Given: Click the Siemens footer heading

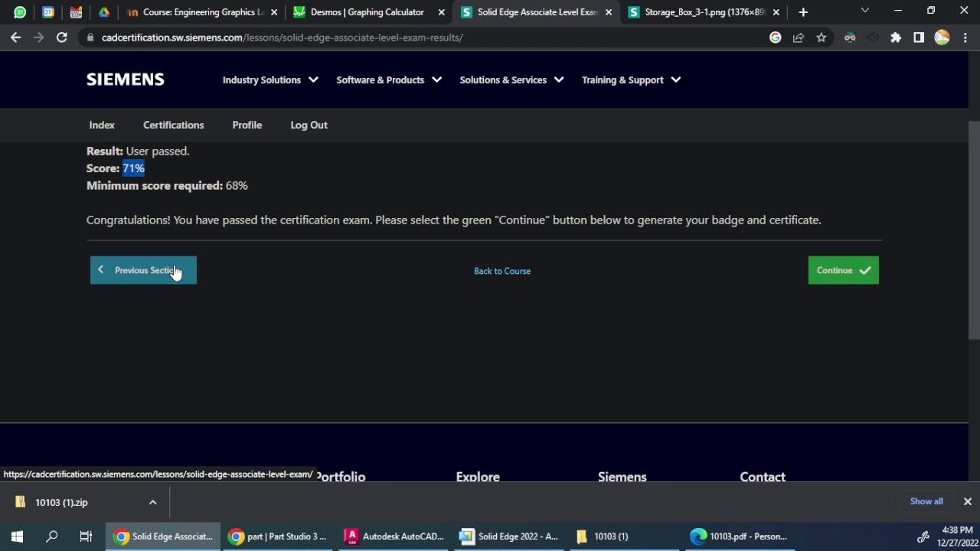Looking at the screenshot, I should coord(622,477).
